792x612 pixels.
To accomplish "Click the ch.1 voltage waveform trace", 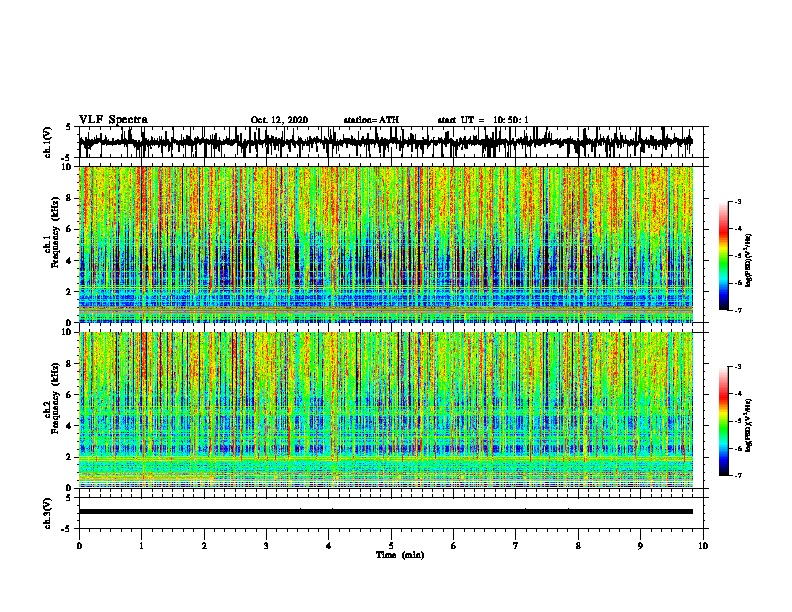I will coord(386,142).
